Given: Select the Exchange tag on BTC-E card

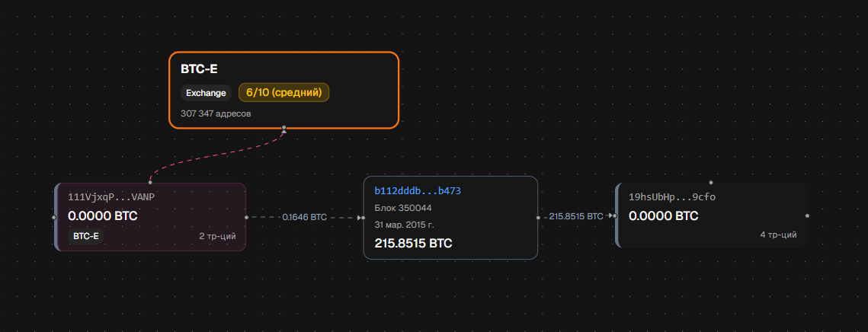Looking at the screenshot, I should coord(206,93).
